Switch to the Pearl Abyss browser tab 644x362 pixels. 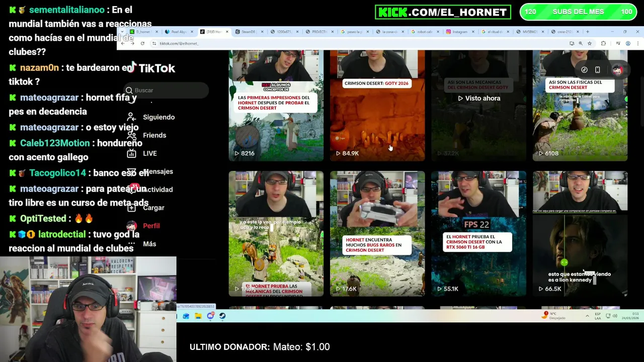(x=179, y=32)
